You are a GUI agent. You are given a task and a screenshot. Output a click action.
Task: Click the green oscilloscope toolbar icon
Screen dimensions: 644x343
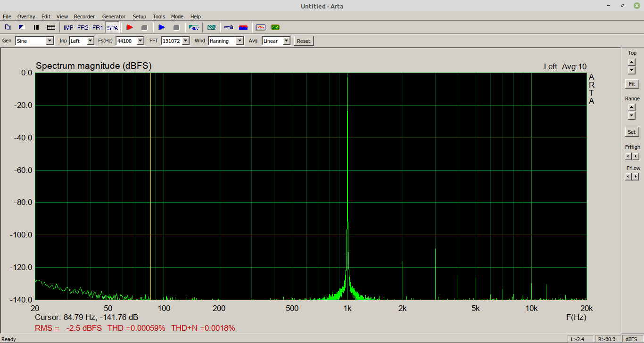275,27
